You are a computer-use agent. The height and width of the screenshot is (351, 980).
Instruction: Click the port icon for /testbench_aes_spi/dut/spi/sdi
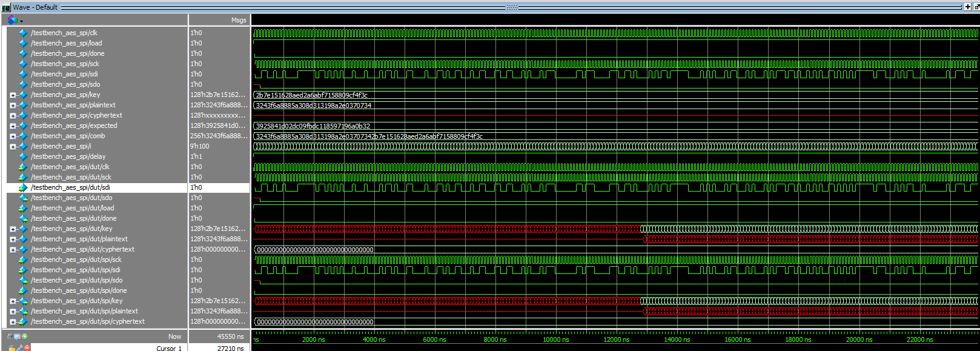[x=23, y=270]
